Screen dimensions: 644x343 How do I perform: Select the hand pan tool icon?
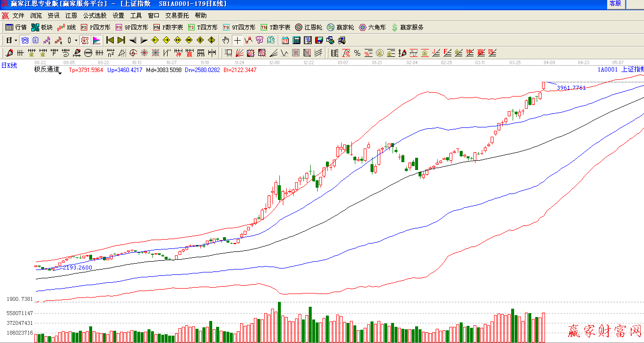[x=225, y=40]
